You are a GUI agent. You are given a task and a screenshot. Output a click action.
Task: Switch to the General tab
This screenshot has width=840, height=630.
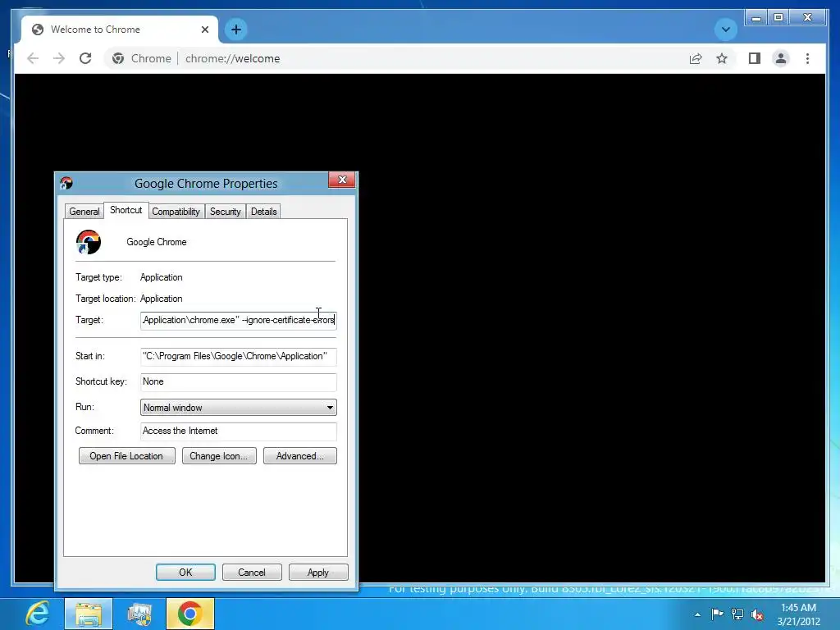[x=84, y=212]
